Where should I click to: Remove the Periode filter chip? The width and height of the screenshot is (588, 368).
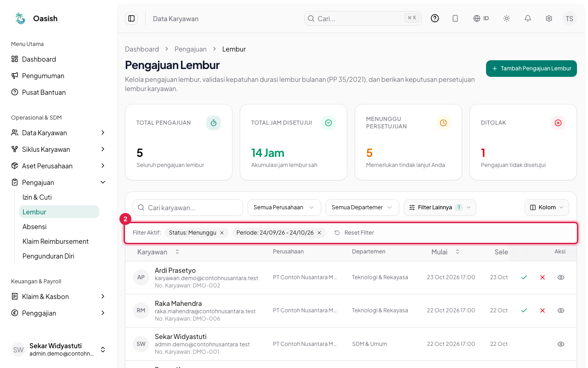(319, 233)
